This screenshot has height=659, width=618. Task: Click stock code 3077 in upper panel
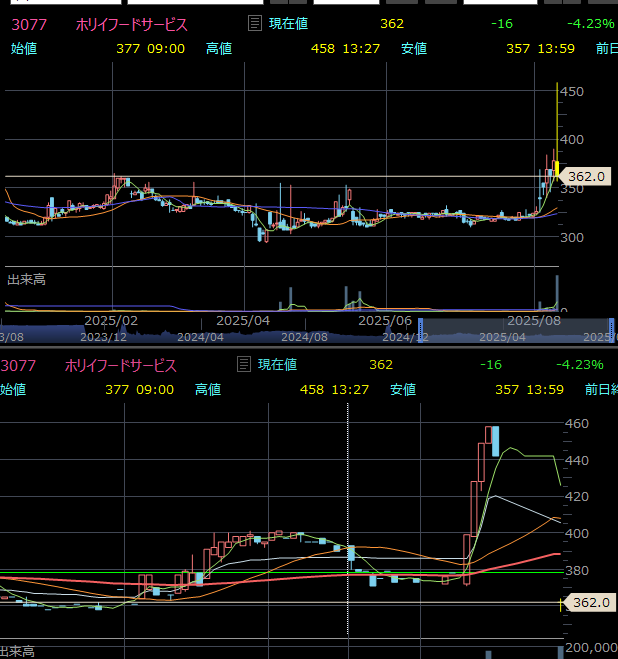pyautogui.click(x=29, y=25)
